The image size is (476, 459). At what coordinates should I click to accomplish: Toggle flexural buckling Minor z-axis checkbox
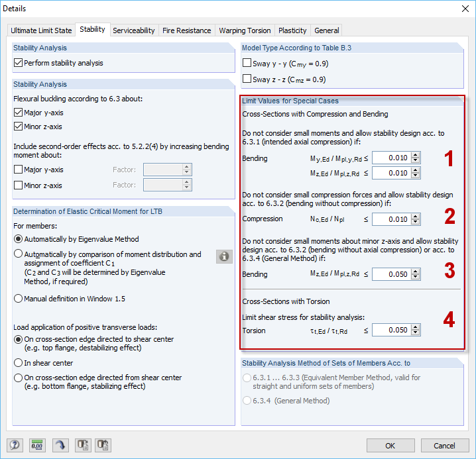18,127
